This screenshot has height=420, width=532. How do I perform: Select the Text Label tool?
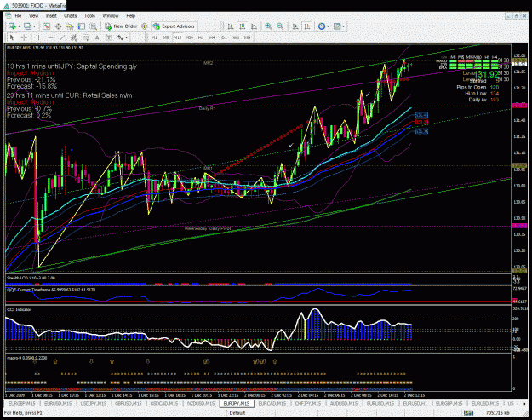(109, 37)
